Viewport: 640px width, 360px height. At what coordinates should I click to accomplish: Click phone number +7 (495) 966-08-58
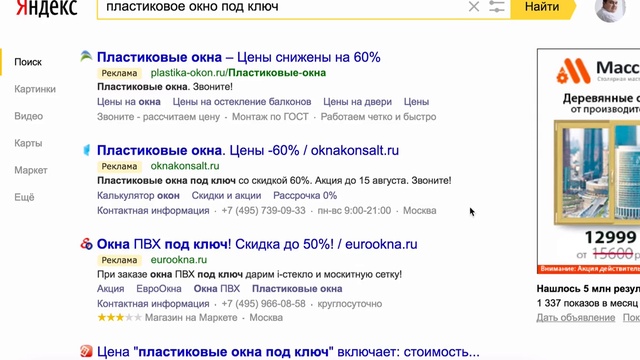tap(263, 304)
